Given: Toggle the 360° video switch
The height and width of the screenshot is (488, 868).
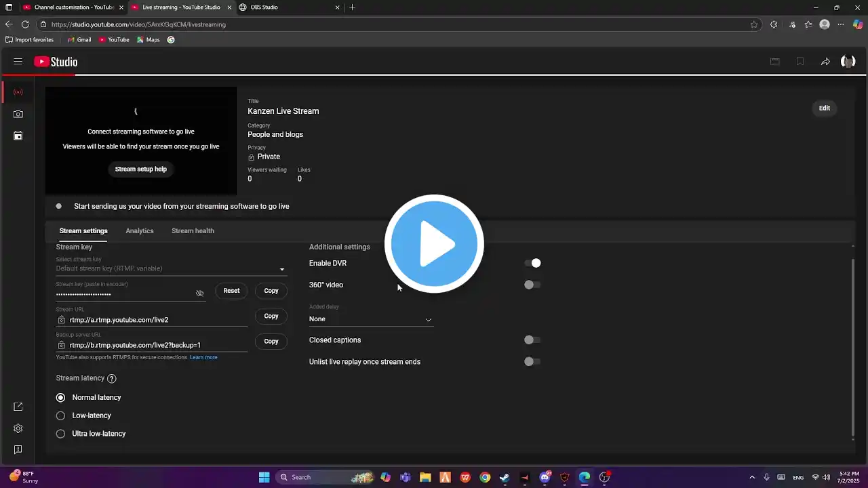Looking at the screenshot, I should [533, 285].
